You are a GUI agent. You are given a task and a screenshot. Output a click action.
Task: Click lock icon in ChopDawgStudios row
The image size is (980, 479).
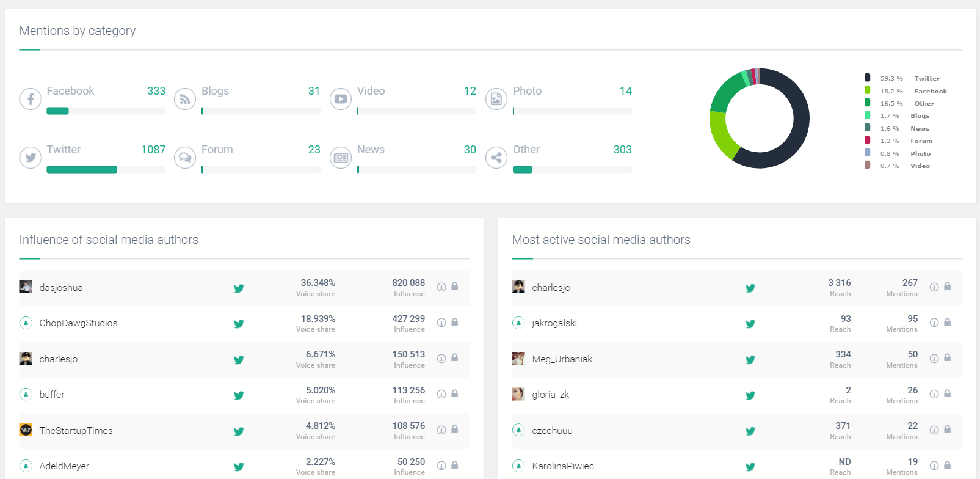[x=455, y=322]
